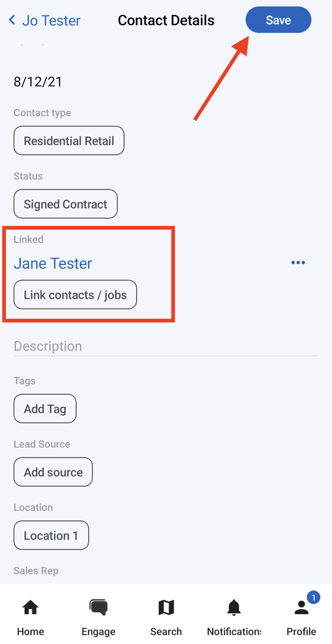Open the Add source selector
The image size is (332, 644).
53,472
